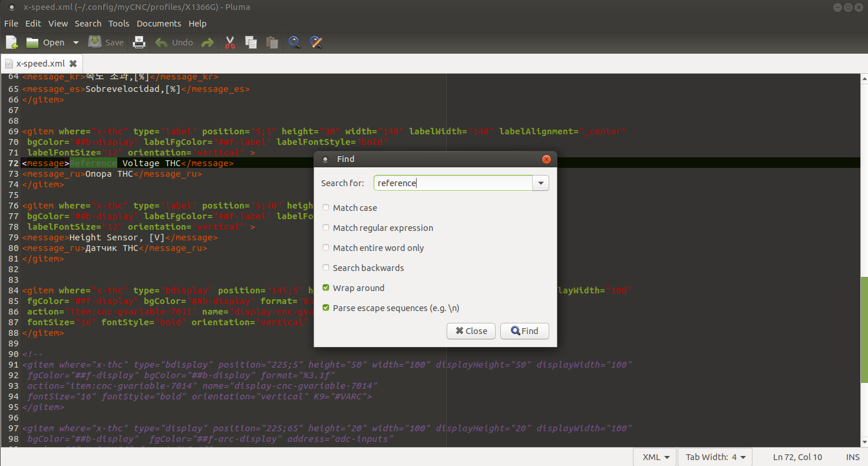Click the Find and Replace toolbar icon
868x466 pixels.
pos(316,42)
